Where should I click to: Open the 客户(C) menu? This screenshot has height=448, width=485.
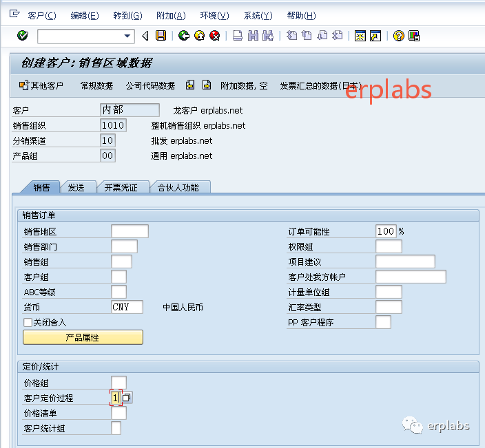click(x=42, y=15)
